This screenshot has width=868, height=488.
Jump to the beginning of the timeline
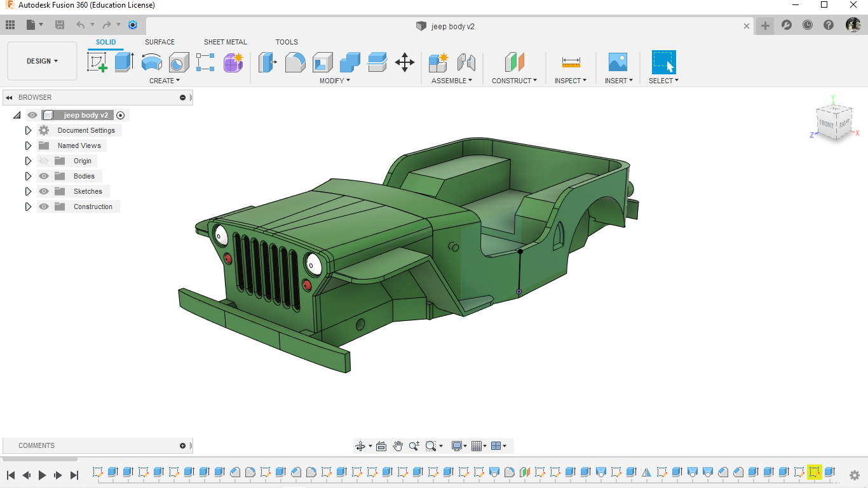(11, 475)
